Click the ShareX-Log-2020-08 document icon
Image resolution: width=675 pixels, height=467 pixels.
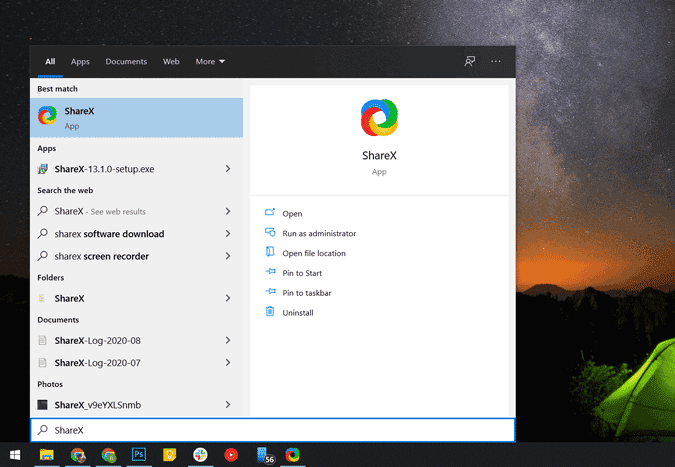click(42, 340)
